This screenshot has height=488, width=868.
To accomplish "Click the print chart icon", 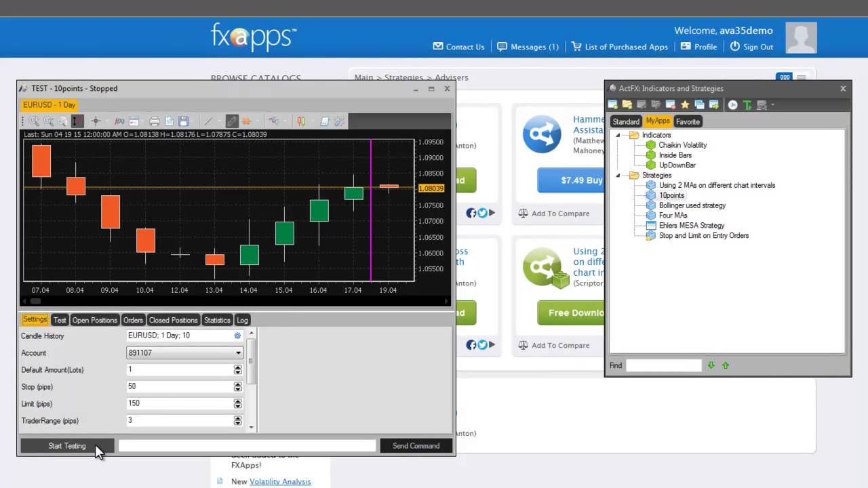I will pos(155,121).
